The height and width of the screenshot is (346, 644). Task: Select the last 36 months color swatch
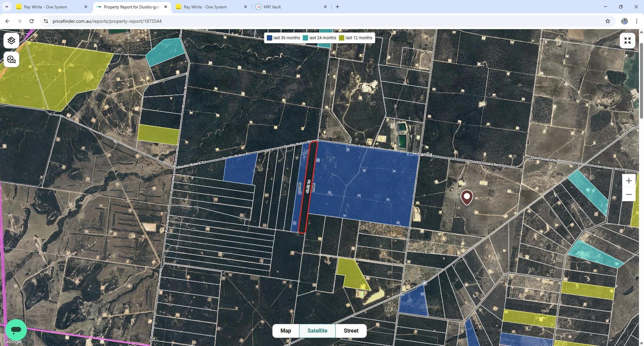click(269, 38)
